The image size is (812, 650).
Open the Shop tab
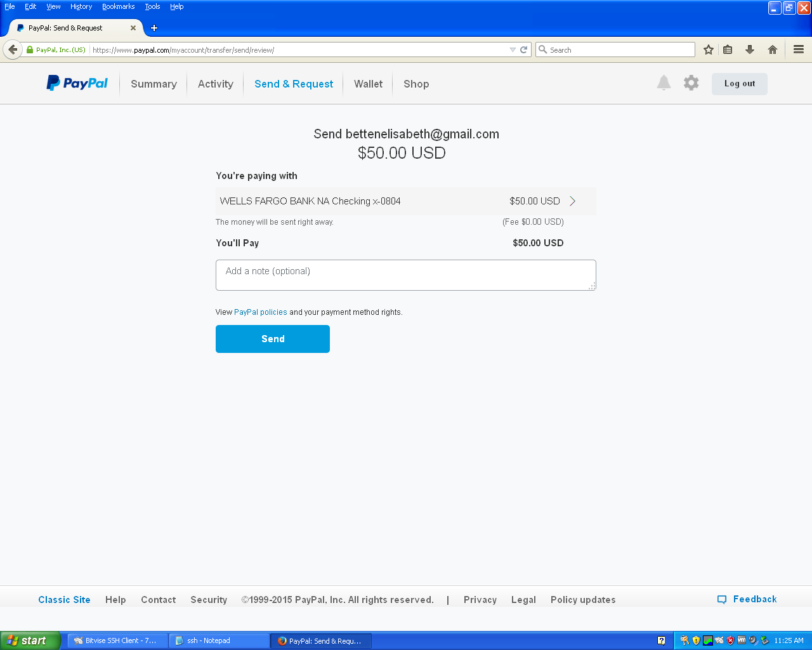coord(416,84)
